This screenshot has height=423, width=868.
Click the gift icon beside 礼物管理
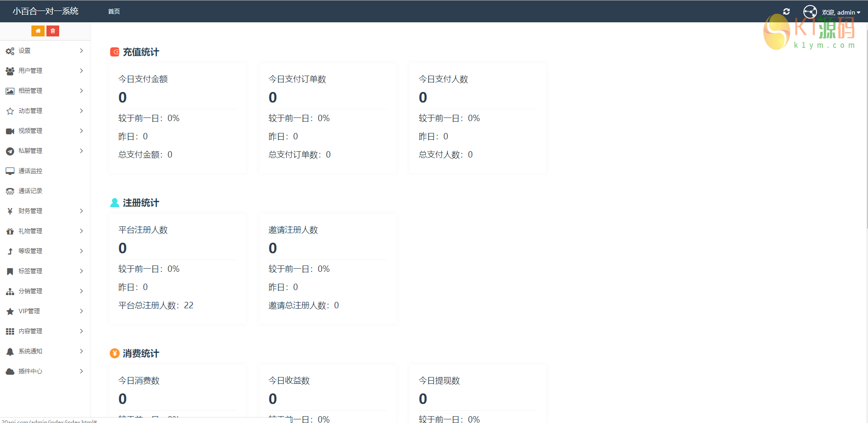[10, 231]
